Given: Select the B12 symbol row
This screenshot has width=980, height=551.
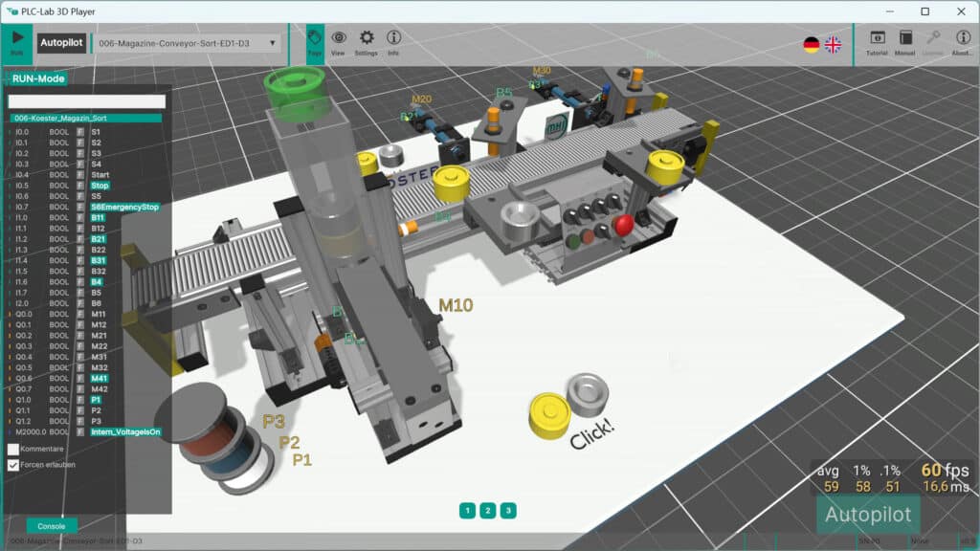Looking at the screenshot, I should [x=99, y=229].
